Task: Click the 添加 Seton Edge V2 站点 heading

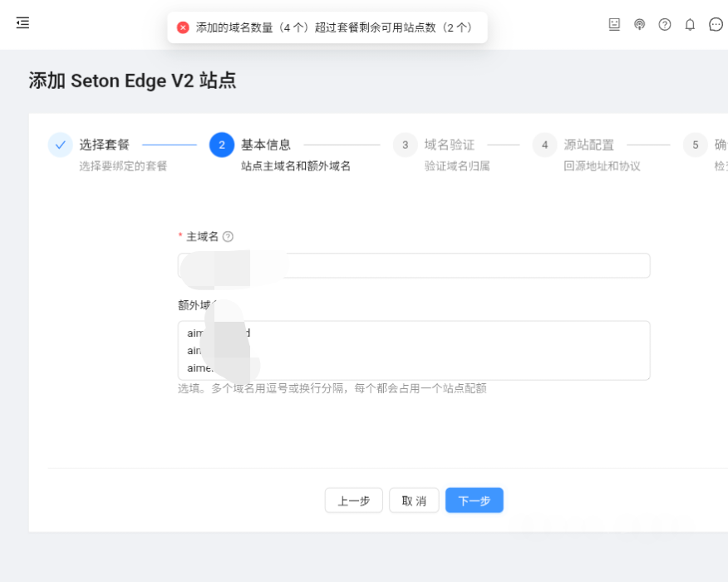Action: click(x=132, y=81)
